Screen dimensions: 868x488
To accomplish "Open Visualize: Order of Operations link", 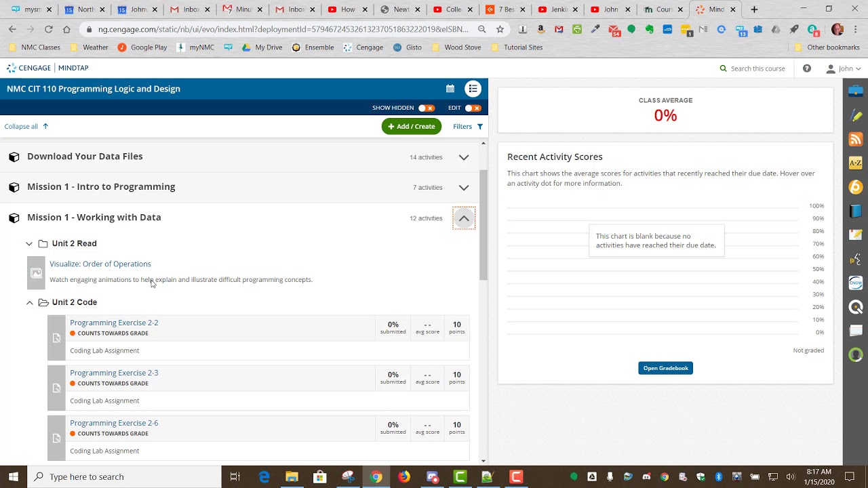I will coord(100,264).
